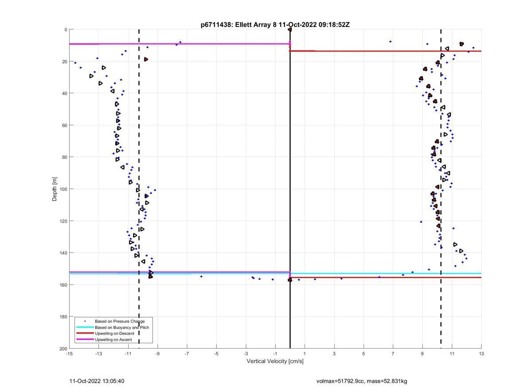Click x-axis tick label 7
This screenshot has height=392, width=532.
pos(393,353)
